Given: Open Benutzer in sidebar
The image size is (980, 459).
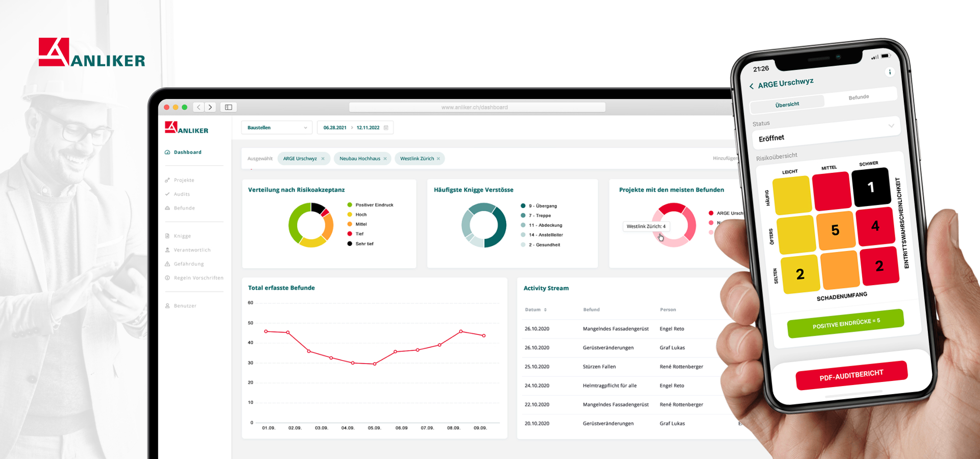Looking at the screenshot, I should (x=185, y=306).
